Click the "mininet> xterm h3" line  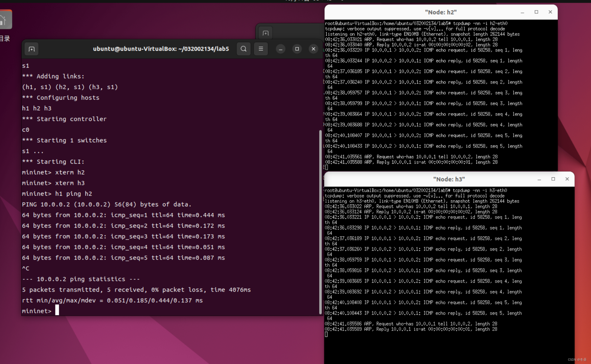[53, 183]
